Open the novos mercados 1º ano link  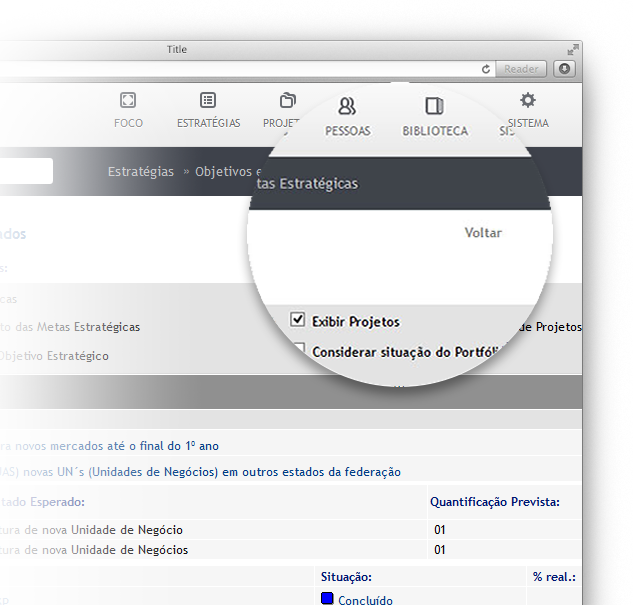pyautogui.click(x=110, y=445)
